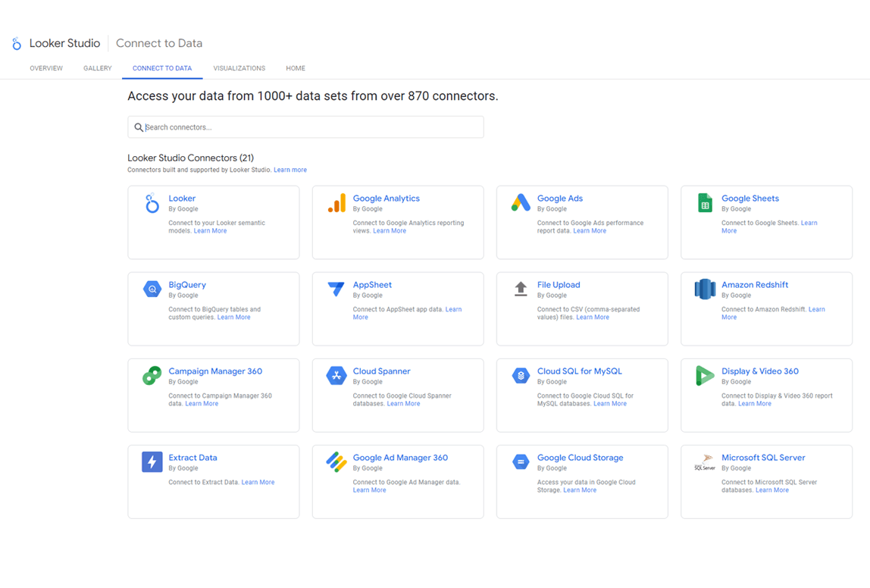Click Learn More in Cloud Spanner card
The height and width of the screenshot is (588, 870).
[403, 404]
